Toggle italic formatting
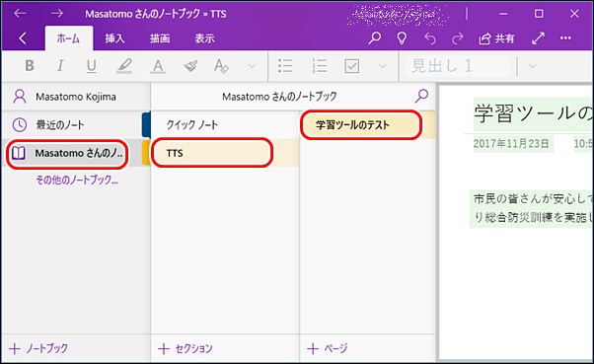The image size is (594, 364). point(60,66)
